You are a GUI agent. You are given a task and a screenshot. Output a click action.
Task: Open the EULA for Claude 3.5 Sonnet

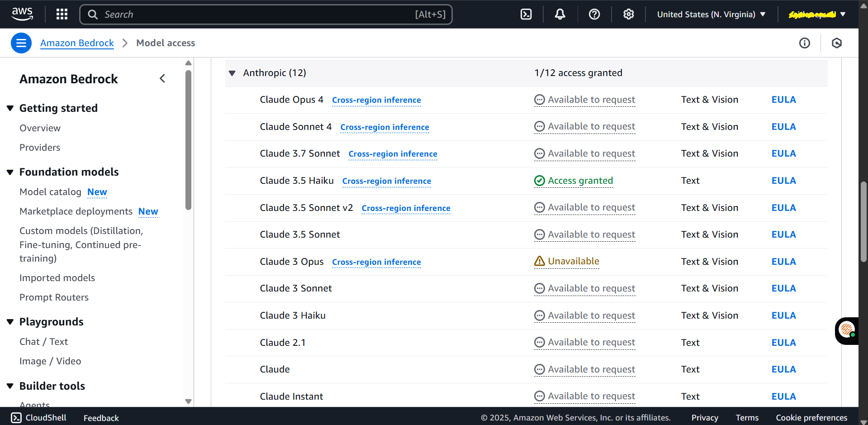click(x=783, y=234)
